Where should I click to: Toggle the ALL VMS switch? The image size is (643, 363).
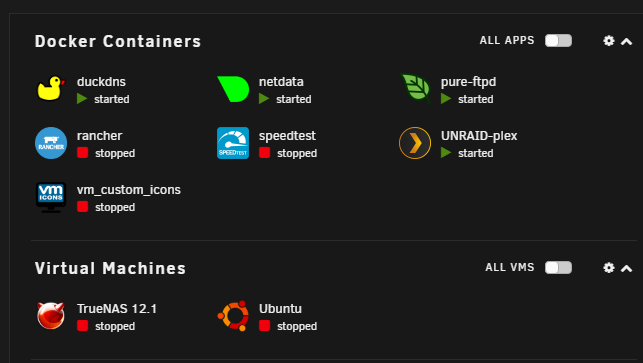pos(558,267)
